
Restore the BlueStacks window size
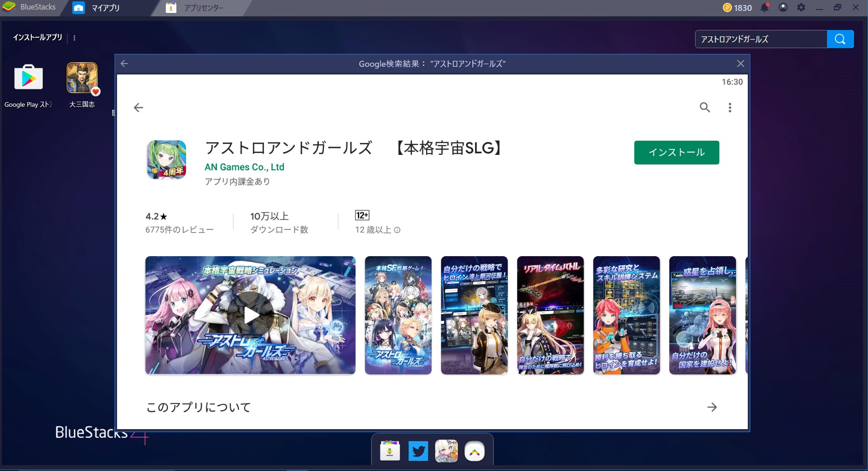coord(838,7)
